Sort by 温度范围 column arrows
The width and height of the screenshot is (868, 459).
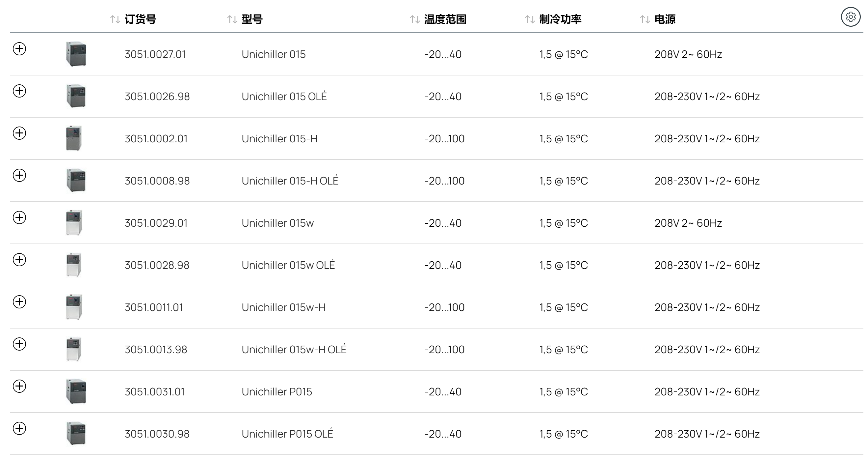[415, 19]
